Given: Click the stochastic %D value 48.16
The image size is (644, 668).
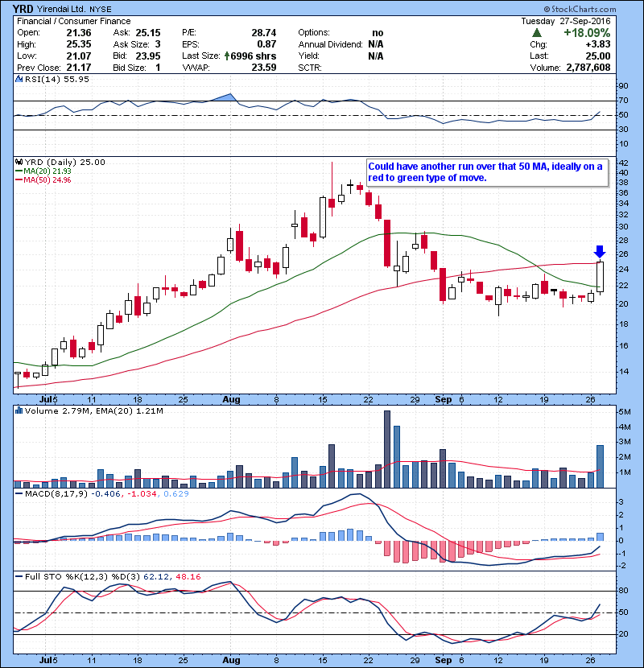Looking at the screenshot, I should click(188, 577).
